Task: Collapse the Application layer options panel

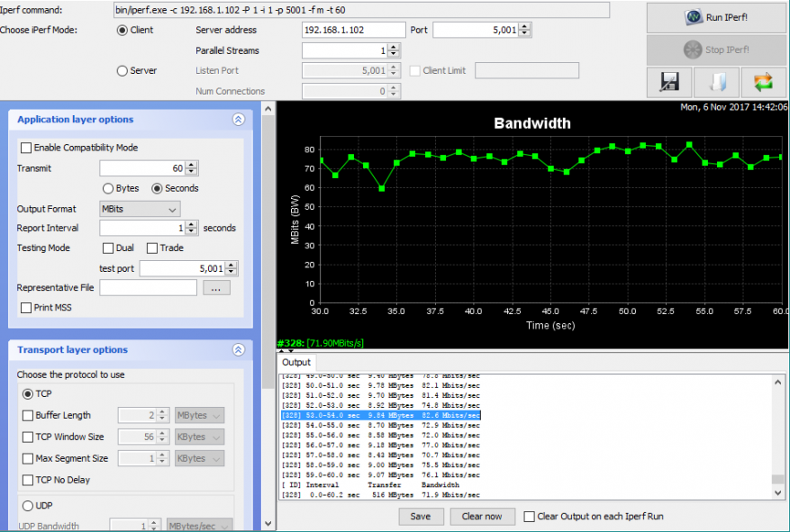Action: coord(238,120)
